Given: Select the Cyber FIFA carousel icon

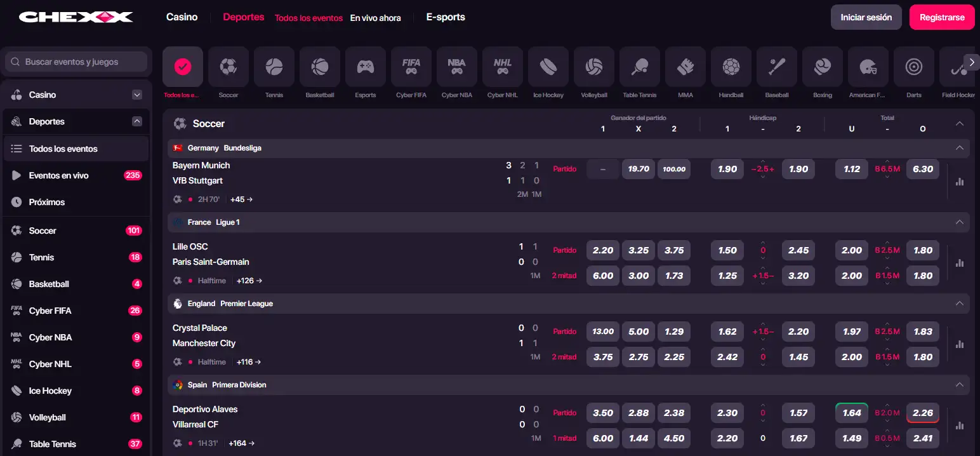Looking at the screenshot, I should coord(411,67).
